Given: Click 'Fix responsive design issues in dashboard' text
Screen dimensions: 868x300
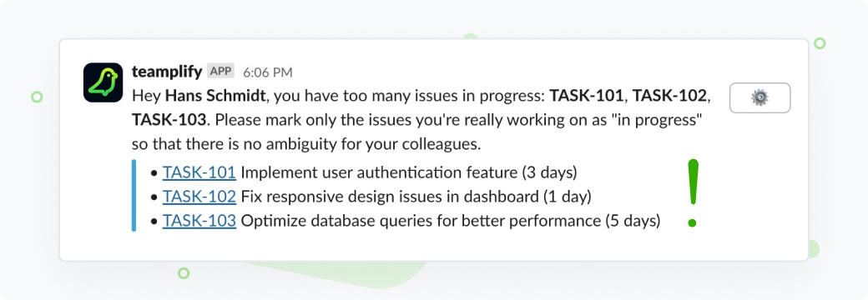Looking at the screenshot, I should pos(390,197).
